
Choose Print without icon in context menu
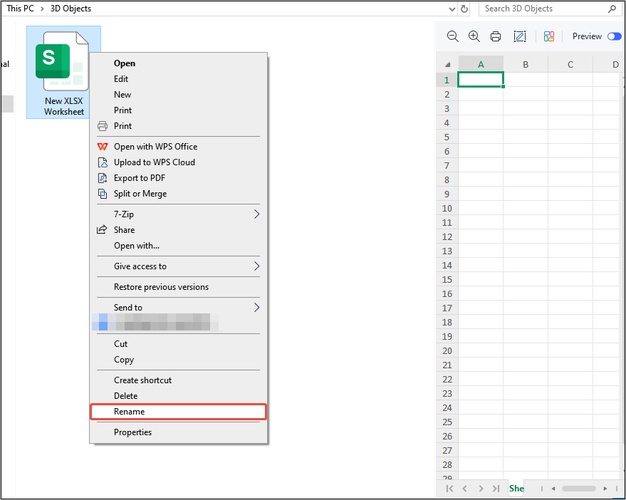pyautogui.click(x=178, y=110)
